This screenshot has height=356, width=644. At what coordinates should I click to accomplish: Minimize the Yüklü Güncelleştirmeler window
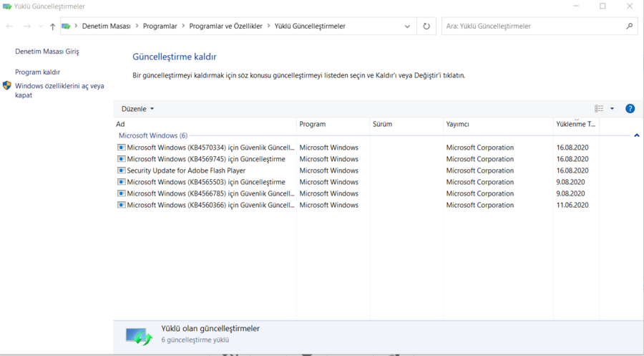(576, 6)
